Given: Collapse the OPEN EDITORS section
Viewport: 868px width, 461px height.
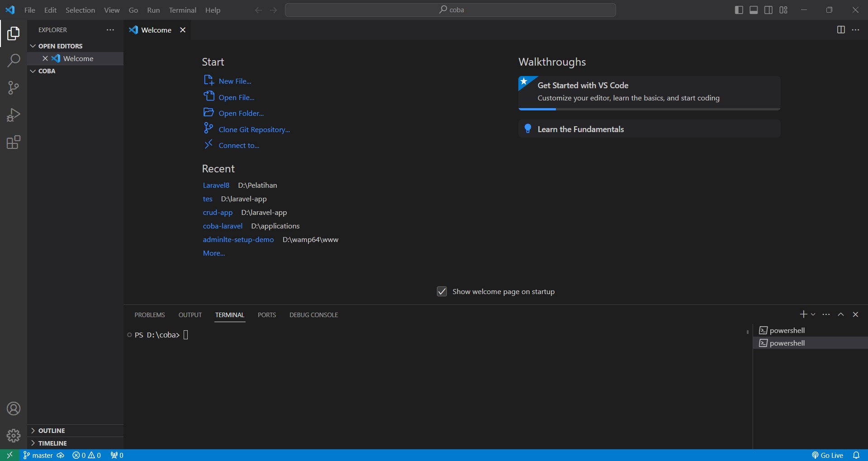Looking at the screenshot, I should (33, 46).
